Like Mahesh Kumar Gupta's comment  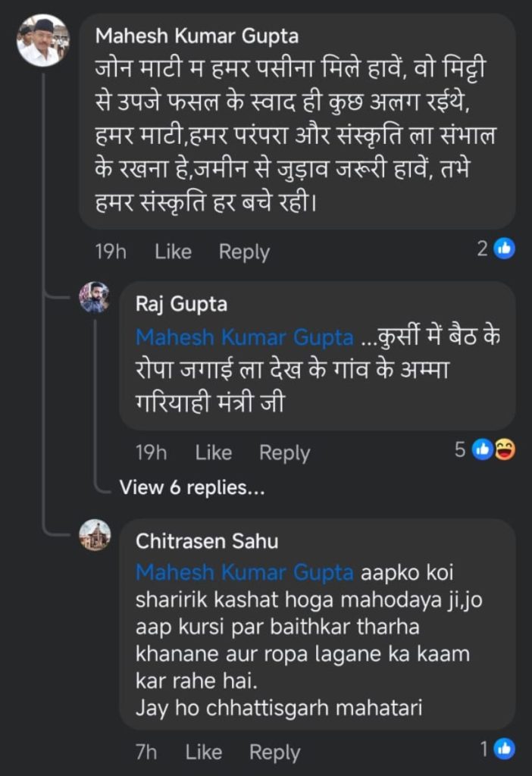coord(173,252)
